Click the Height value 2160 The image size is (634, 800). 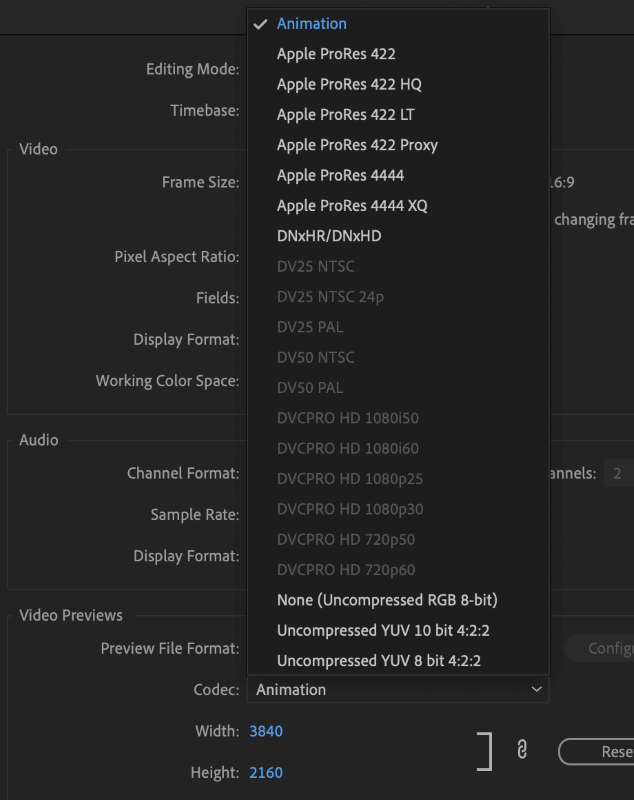266,772
